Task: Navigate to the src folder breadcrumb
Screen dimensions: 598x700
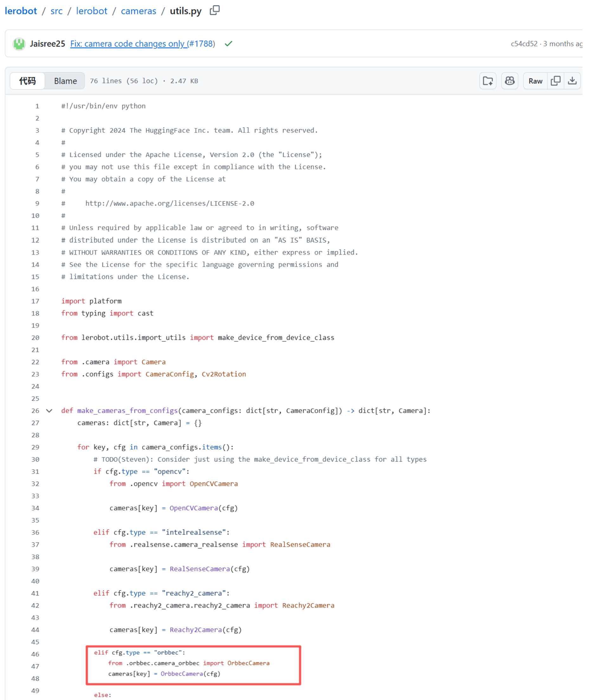Action: pos(56,11)
